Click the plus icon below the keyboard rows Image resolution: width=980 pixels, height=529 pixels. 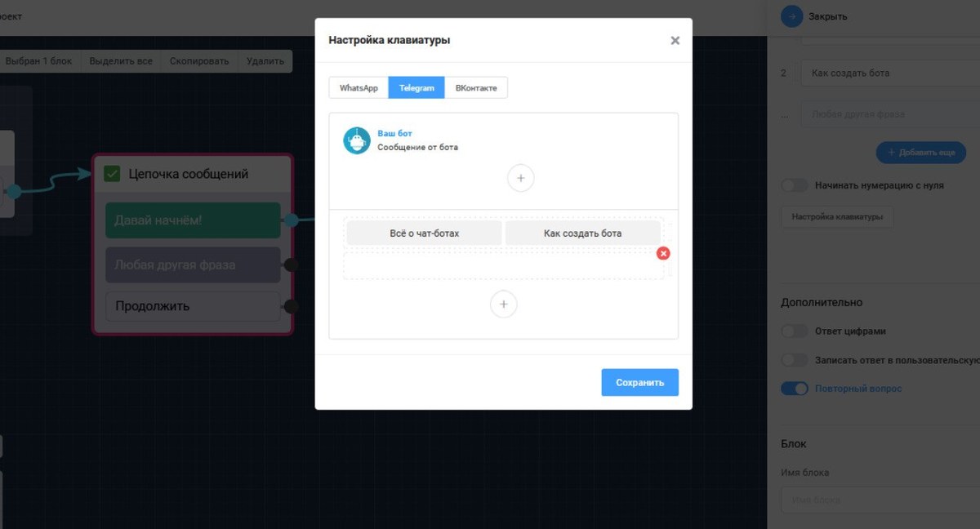point(503,304)
